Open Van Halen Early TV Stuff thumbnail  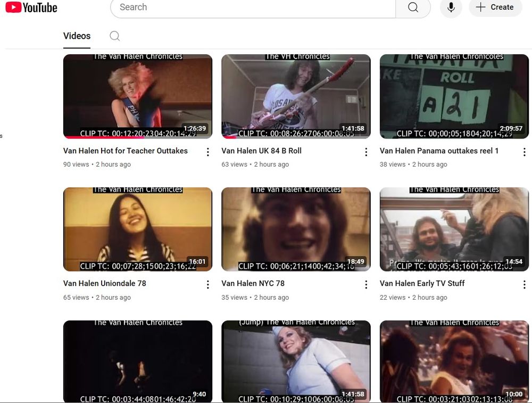[454, 229]
